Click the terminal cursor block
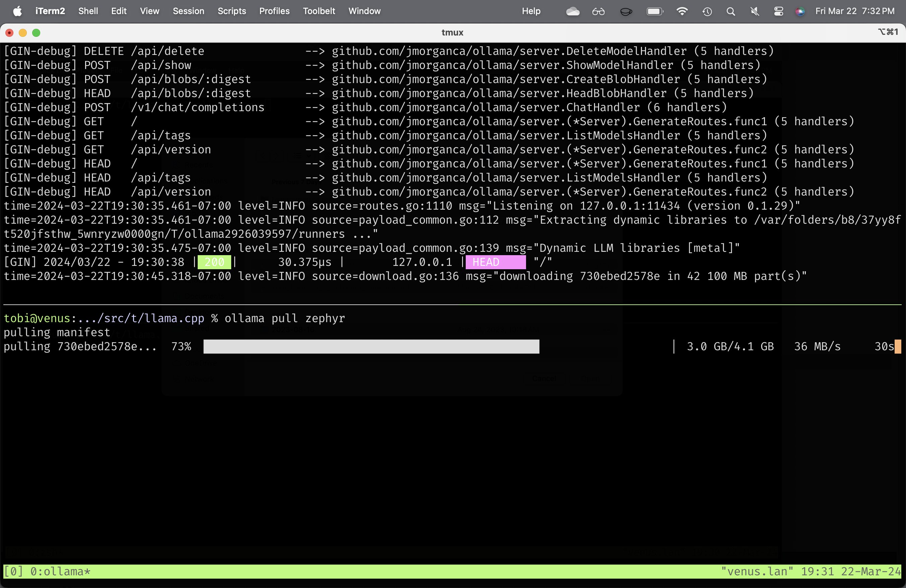Screen dimensions: 906x588 pos(898,347)
